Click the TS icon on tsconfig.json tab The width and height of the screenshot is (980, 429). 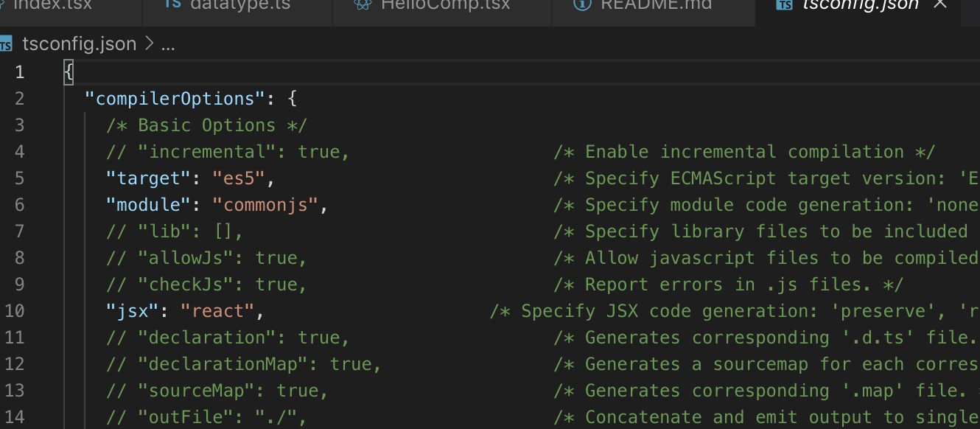[785, 4]
